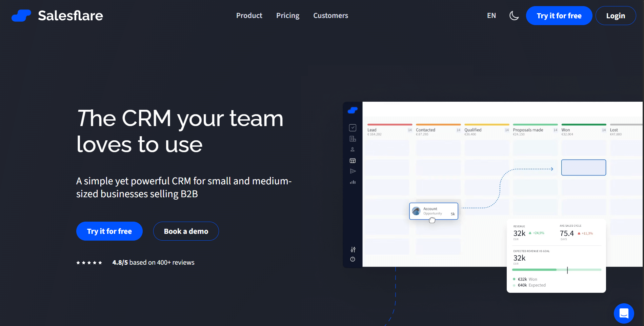
Task: Click the paper plane send icon in preview sidebar
Action: click(353, 171)
